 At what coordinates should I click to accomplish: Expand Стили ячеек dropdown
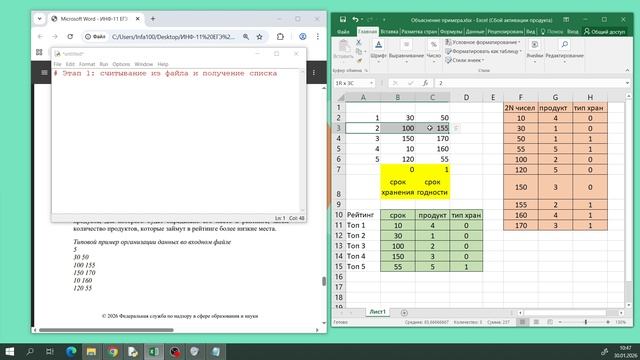483,60
